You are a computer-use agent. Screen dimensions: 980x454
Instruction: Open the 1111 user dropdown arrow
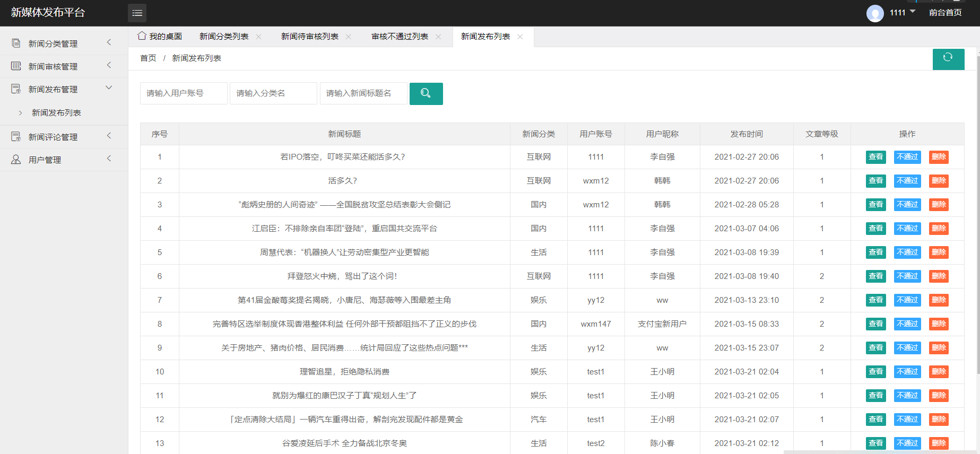click(913, 11)
